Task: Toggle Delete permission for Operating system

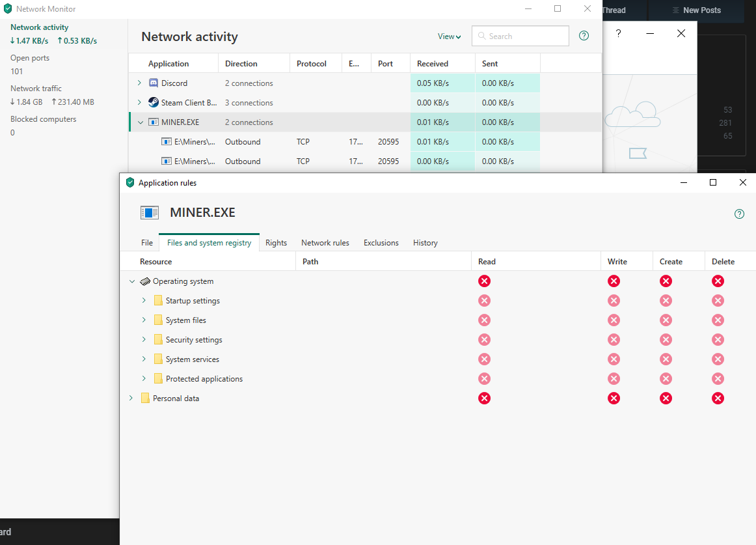Action: coord(718,281)
